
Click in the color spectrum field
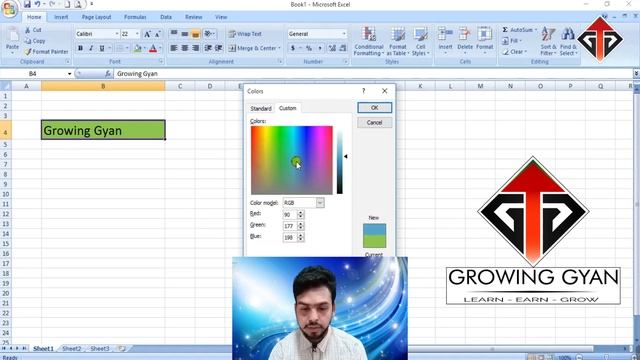click(x=291, y=160)
